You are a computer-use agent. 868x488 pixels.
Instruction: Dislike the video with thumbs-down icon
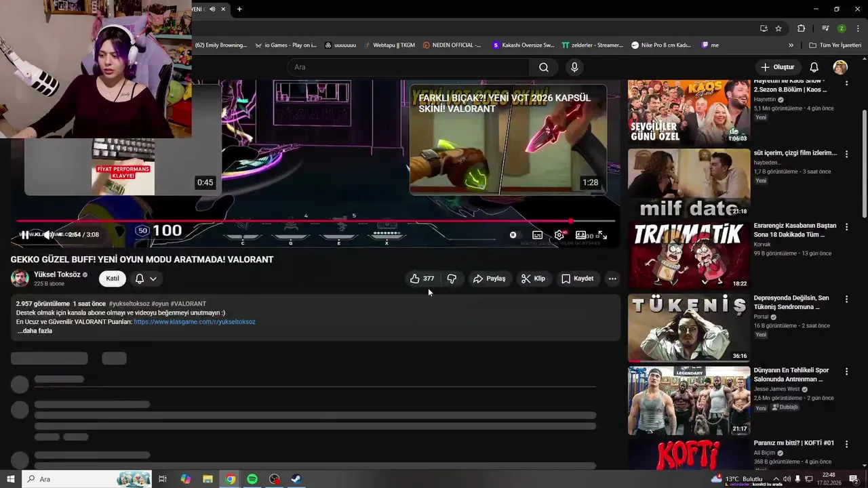(452, 279)
